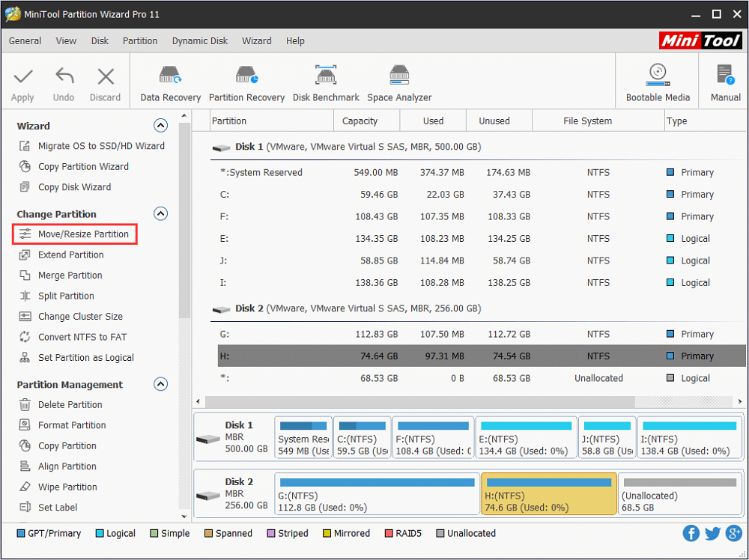749x560 pixels.
Task: Choose Convert NTFS to FAT
Action: click(x=73, y=337)
